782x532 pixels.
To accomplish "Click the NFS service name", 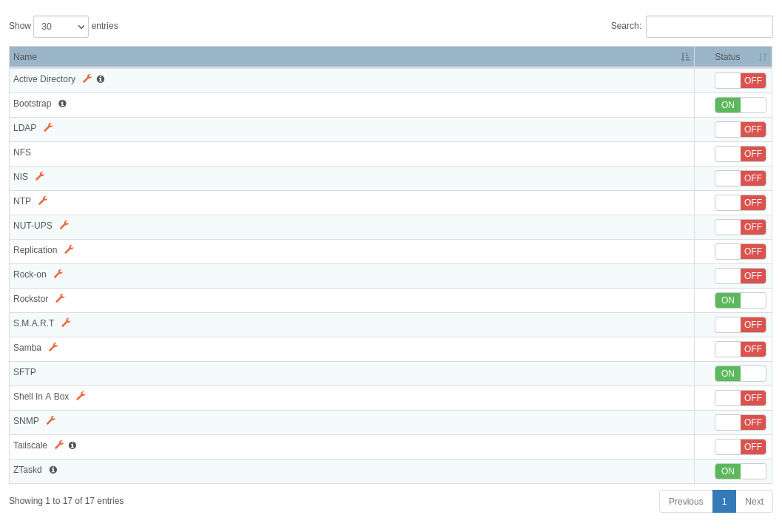I will click(x=22, y=152).
